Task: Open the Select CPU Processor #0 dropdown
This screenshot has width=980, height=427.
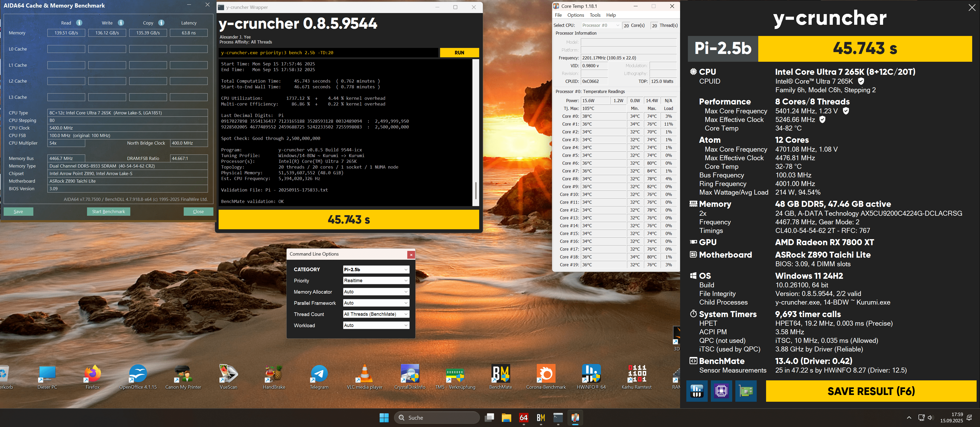Action: click(601, 26)
